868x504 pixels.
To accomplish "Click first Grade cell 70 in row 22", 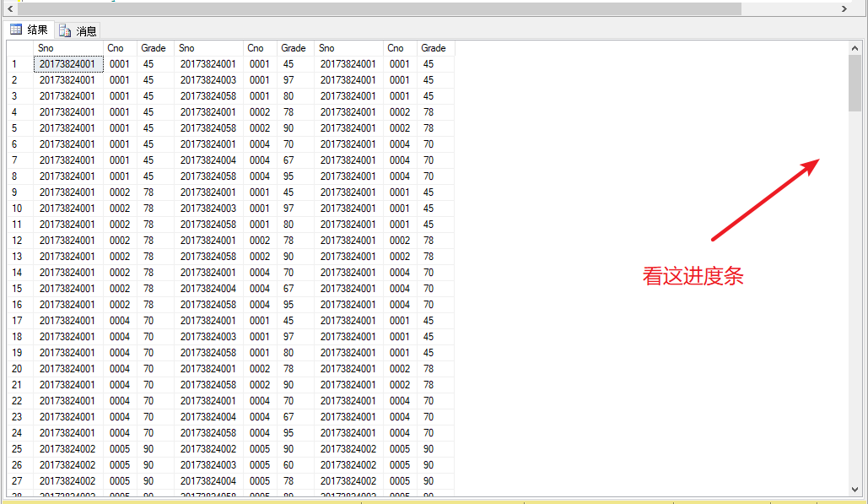I will (x=155, y=401).
